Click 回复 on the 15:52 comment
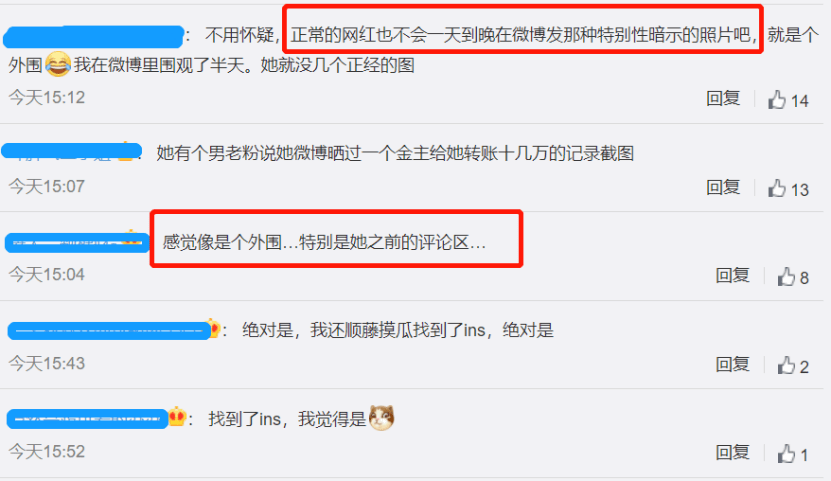 [732, 452]
